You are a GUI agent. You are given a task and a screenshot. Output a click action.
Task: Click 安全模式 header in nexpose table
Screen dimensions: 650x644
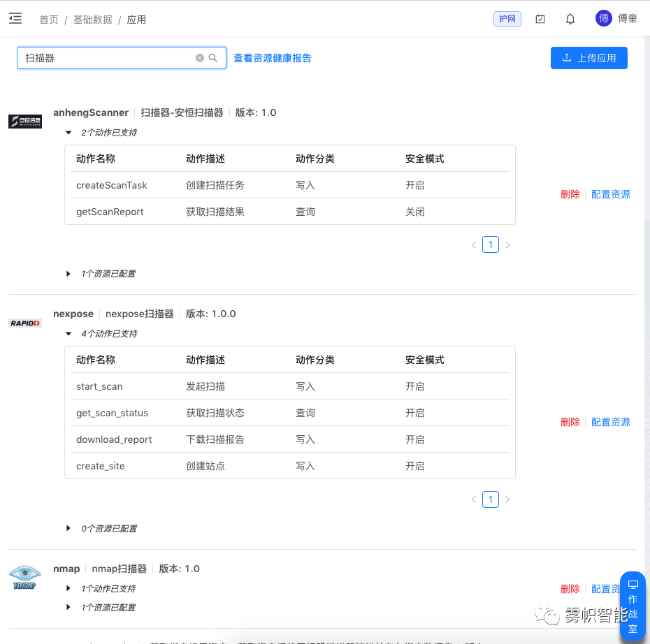coord(424,360)
